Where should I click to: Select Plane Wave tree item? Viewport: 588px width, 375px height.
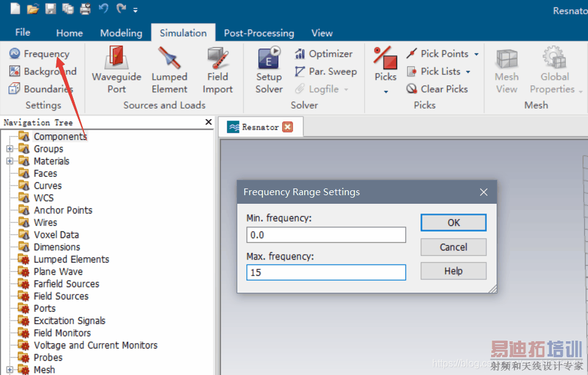point(58,272)
